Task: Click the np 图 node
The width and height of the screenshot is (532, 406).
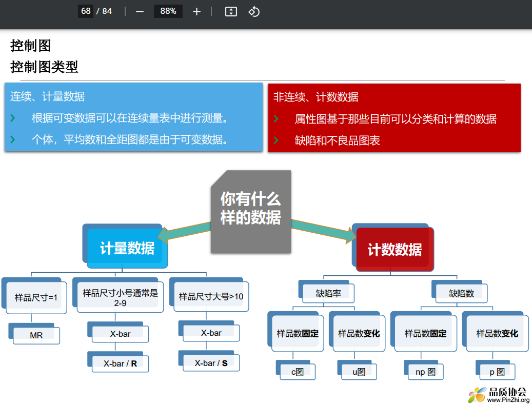Action: 425,372
